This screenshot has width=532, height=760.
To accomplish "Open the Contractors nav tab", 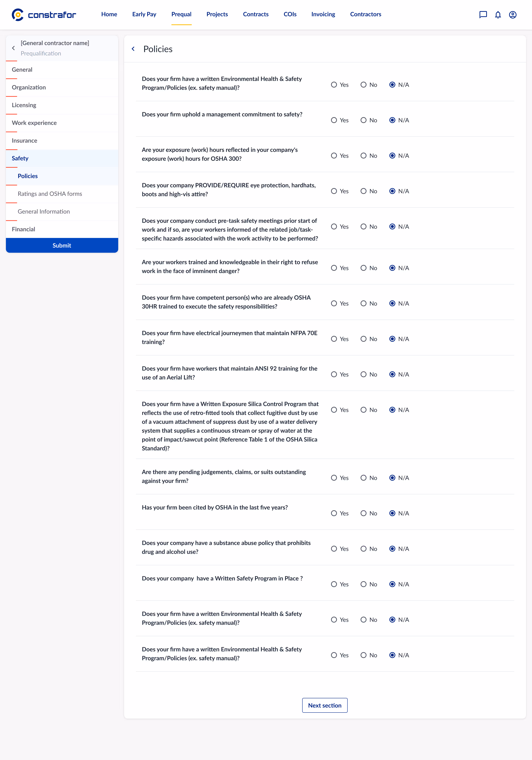I will [366, 14].
